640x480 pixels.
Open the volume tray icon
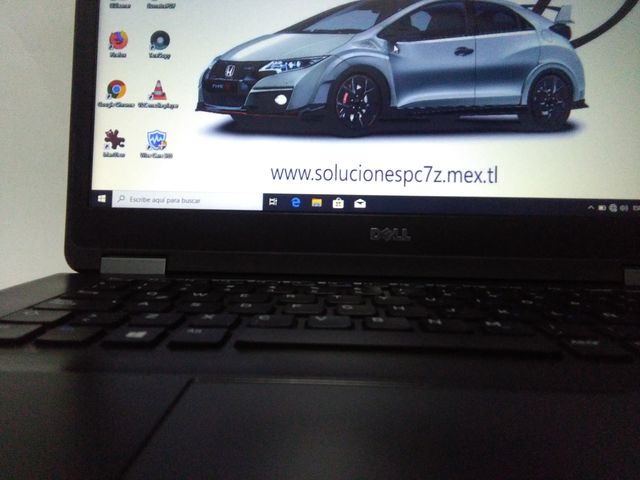tap(624, 208)
